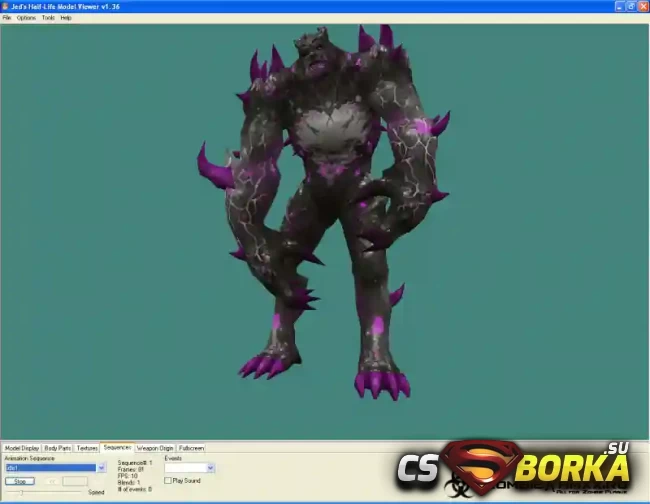This screenshot has width=650, height=504.
Task: Click the Stop animation button
Action: [x=20, y=481]
